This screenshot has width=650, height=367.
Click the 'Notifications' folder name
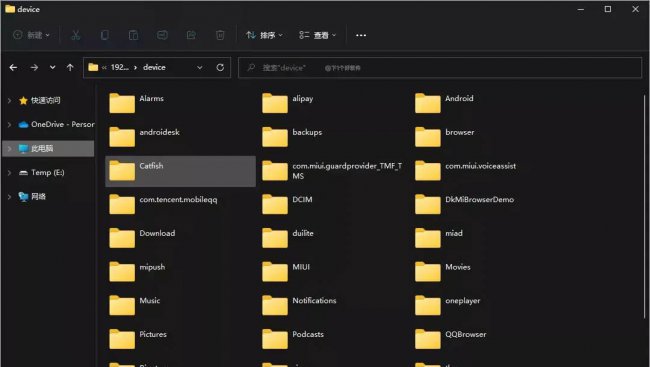click(314, 300)
